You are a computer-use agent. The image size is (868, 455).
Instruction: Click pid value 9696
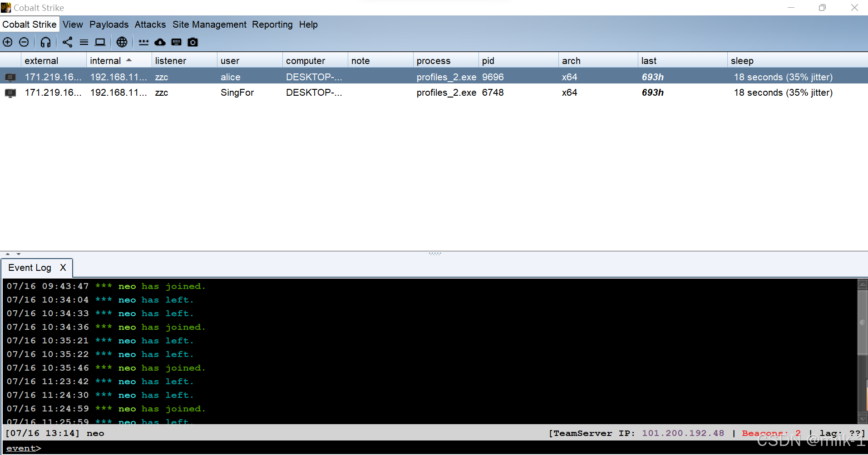pos(493,77)
